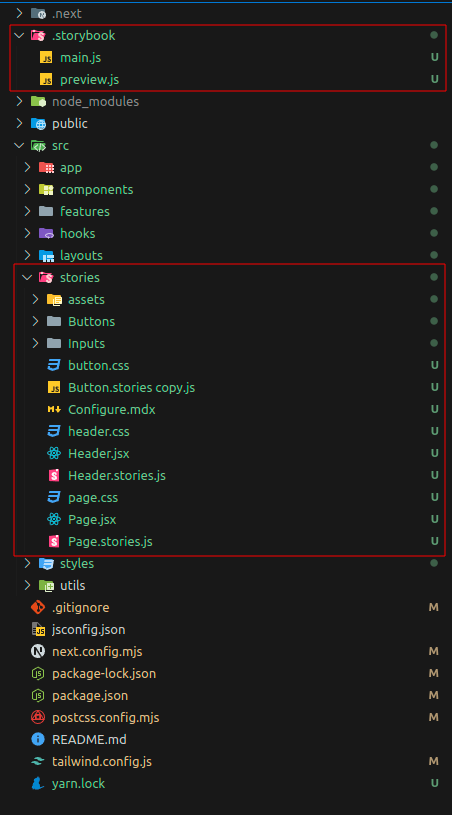452x815 pixels.
Task: Click the Git icon beside .gitignore
Action: tap(38, 607)
